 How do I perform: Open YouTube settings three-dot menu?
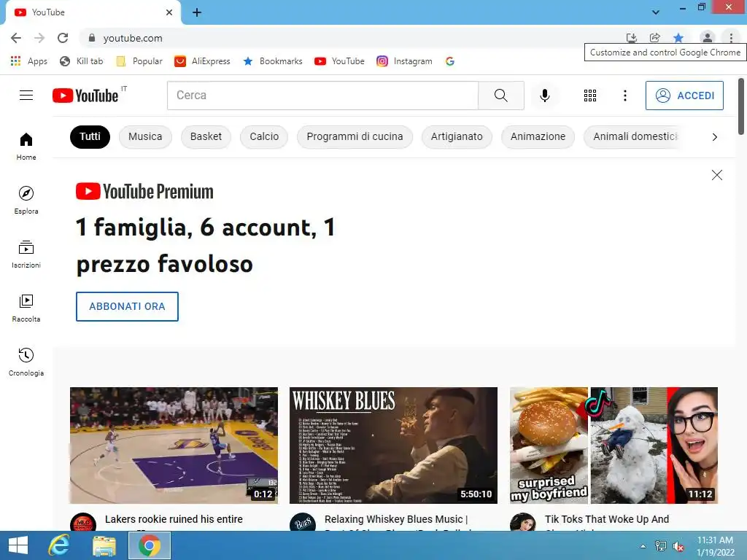click(624, 96)
